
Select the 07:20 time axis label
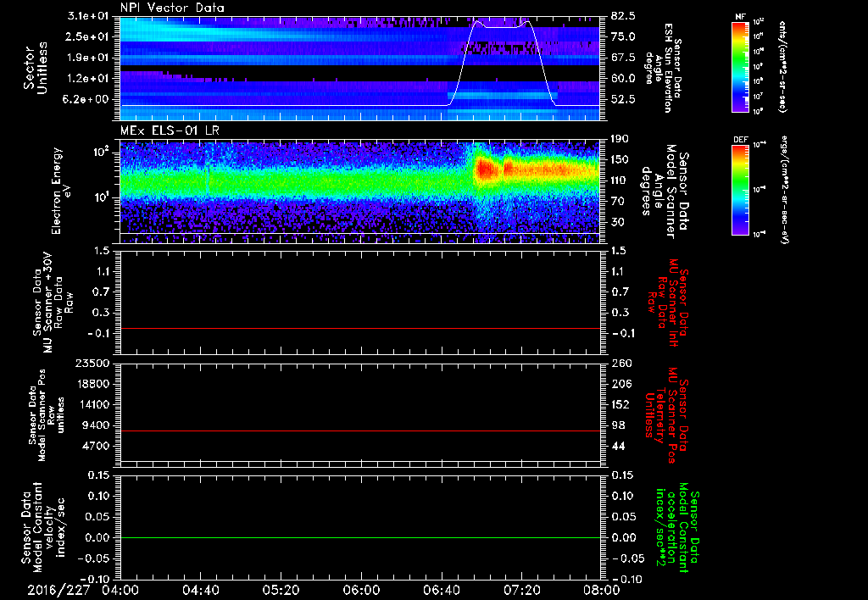pyautogui.click(x=521, y=590)
